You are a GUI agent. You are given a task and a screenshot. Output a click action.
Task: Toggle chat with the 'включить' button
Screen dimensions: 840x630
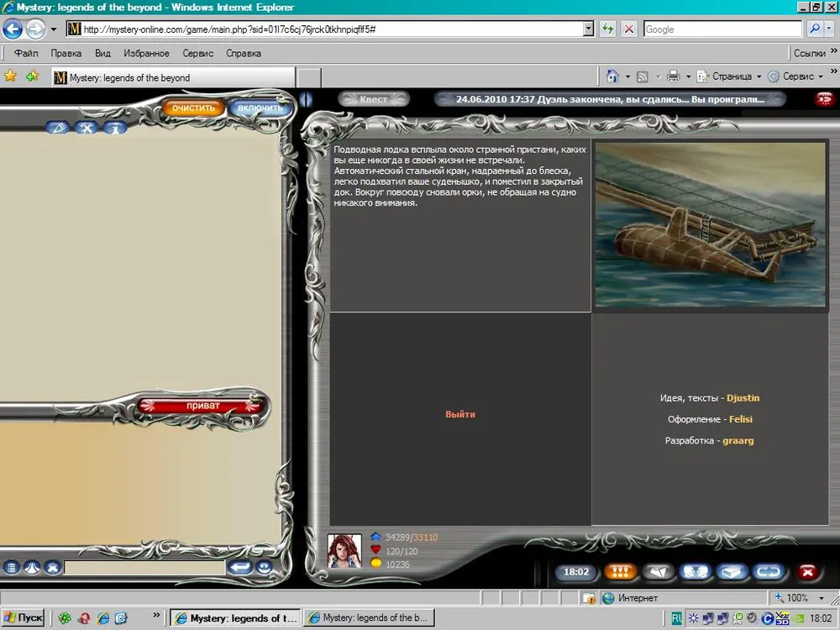pos(261,108)
